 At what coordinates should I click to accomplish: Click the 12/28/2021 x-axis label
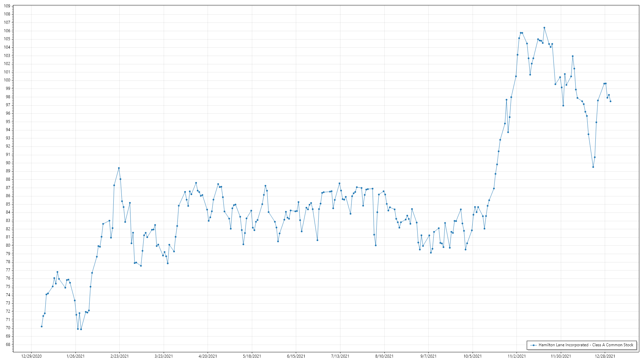tap(605, 356)
